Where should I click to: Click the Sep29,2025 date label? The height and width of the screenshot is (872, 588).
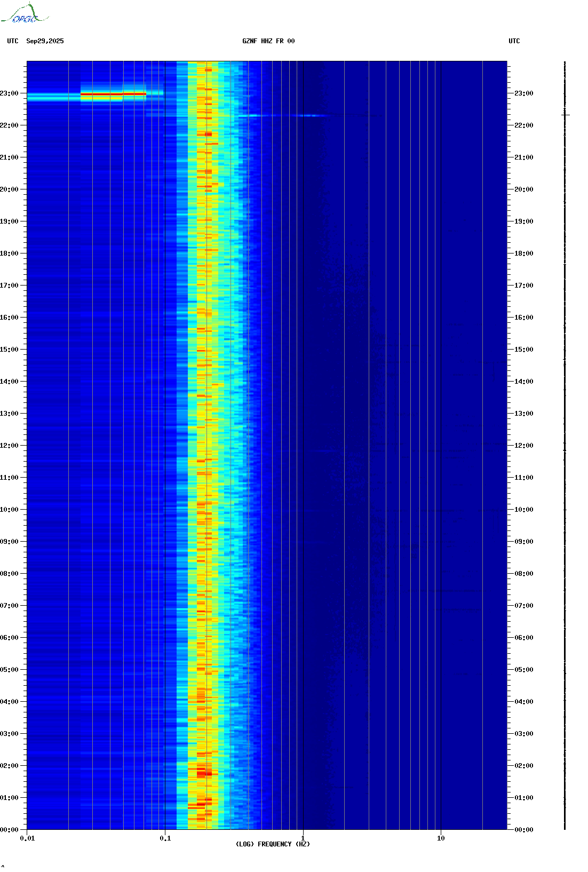click(x=45, y=41)
